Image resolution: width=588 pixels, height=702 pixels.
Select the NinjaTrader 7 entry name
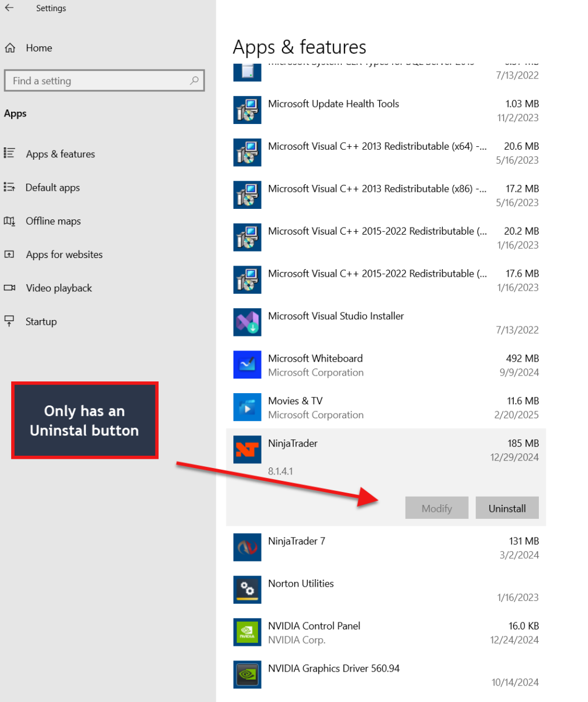(x=297, y=541)
